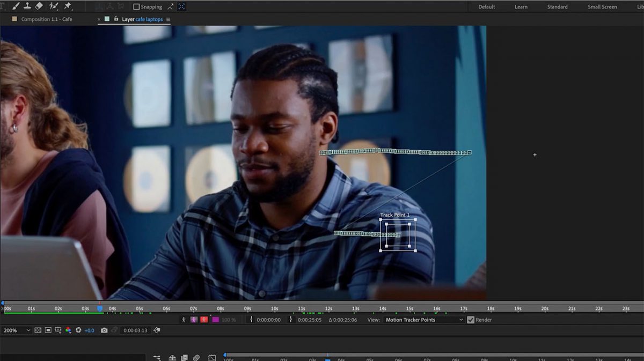Enable the Snapping checkbox

[136, 7]
